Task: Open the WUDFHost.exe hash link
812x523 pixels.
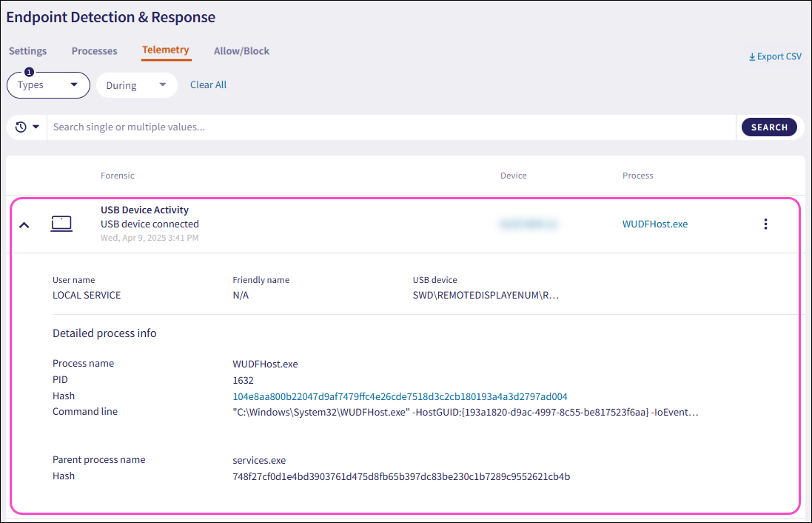Action: (400, 396)
